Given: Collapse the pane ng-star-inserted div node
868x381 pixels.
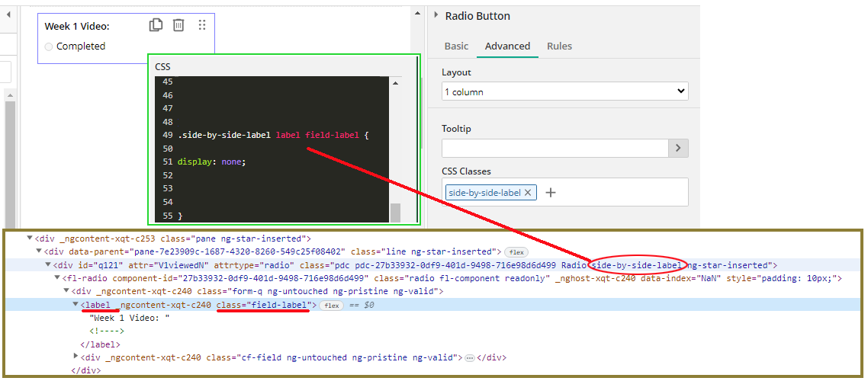Looking at the screenshot, I should pos(29,239).
